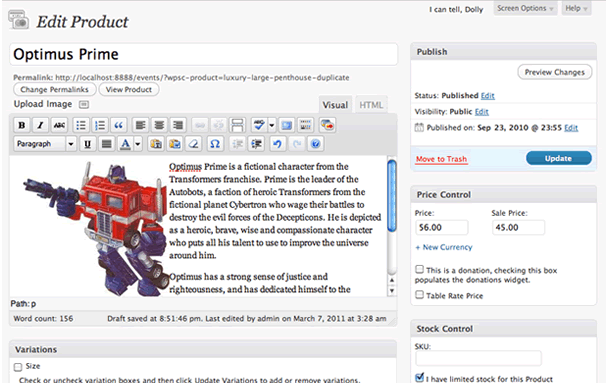
Task: Insert a blockquote
Action: pyautogui.click(x=119, y=125)
